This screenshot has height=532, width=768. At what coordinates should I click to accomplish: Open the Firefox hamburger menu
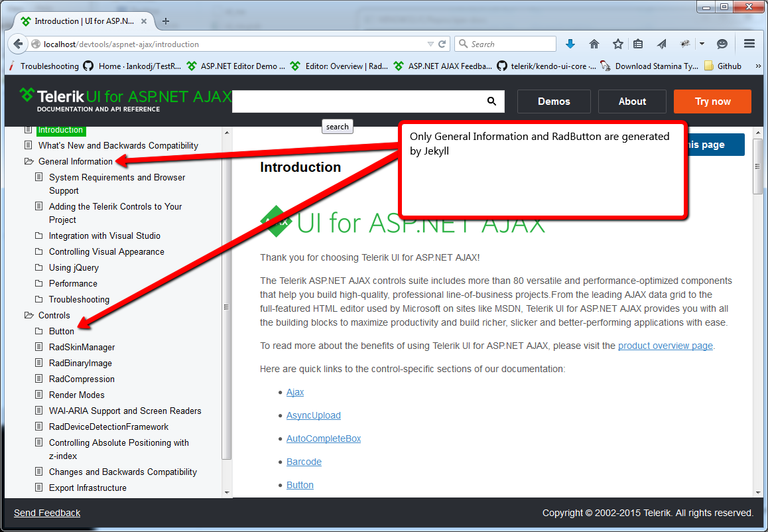pyautogui.click(x=749, y=44)
